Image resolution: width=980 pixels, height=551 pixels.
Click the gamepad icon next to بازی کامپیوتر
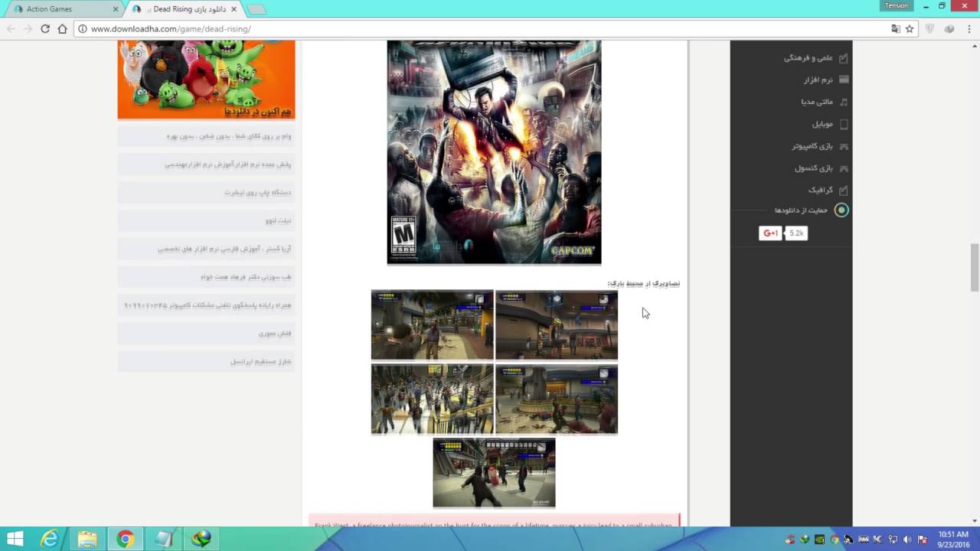pos(844,146)
